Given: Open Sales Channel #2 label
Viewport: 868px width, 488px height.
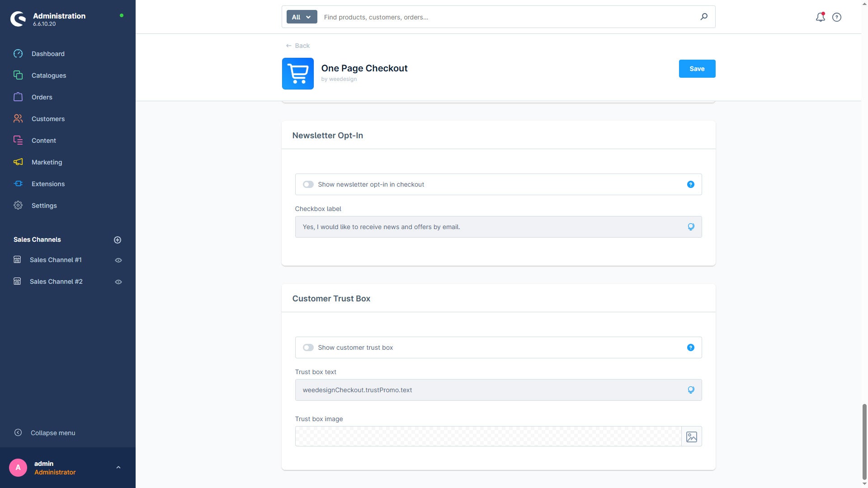Looking at the screenshot, I should pyautogui.click(x=56, y=282).
